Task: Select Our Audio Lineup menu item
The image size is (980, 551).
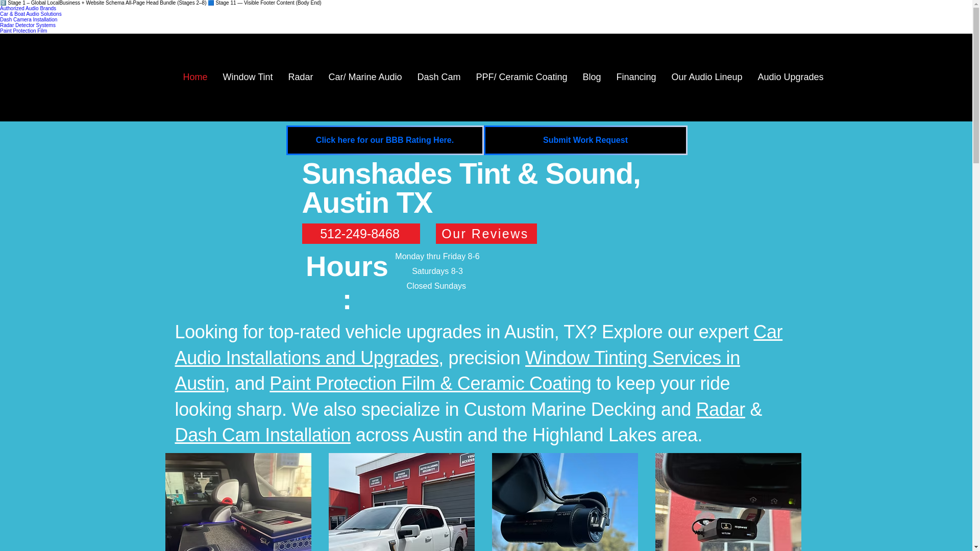Action: click(706, 77)
